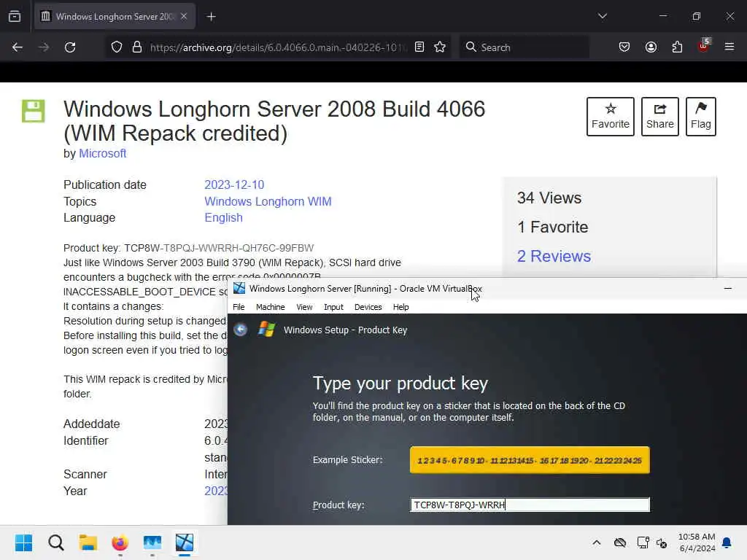747x560 pixels.
Task: Open Firefox application hamburger menu
Action: [729, 47]
